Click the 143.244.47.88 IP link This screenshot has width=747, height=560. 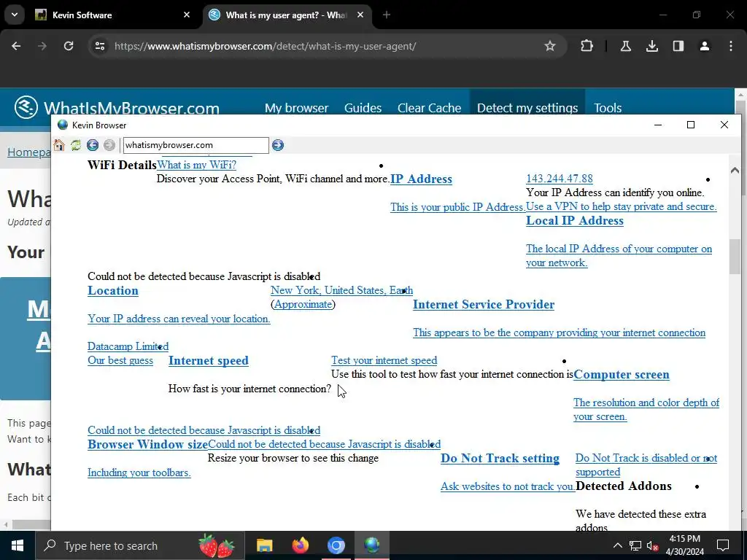[560, 179]
